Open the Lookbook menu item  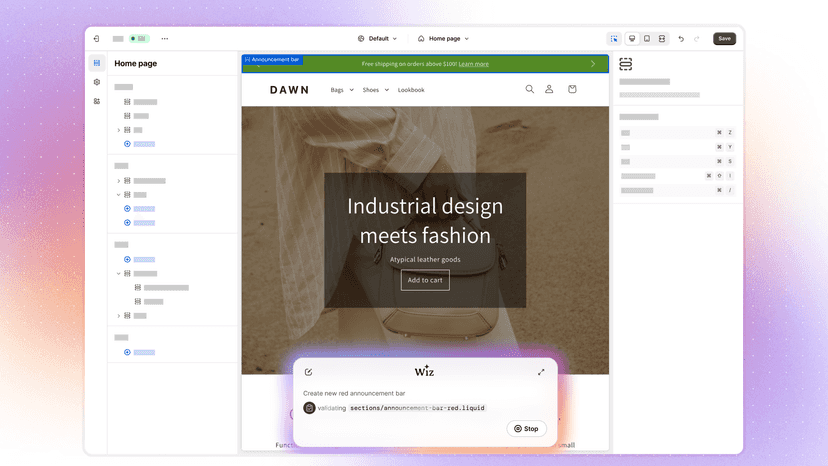click(411, 90)
